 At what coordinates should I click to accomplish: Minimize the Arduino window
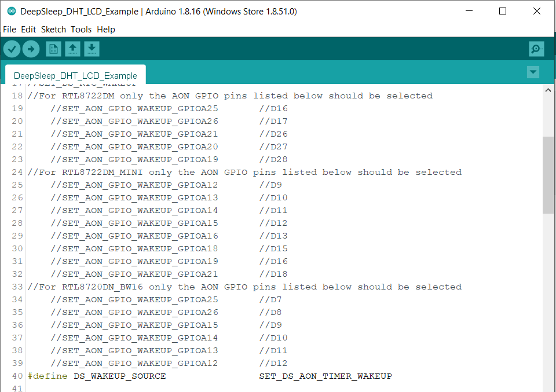(469, 12)
